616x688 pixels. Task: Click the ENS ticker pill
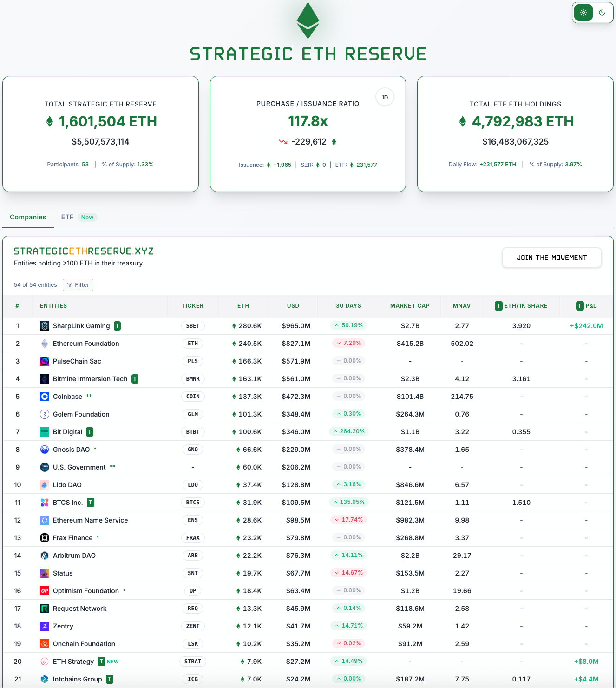pos(193,520)
